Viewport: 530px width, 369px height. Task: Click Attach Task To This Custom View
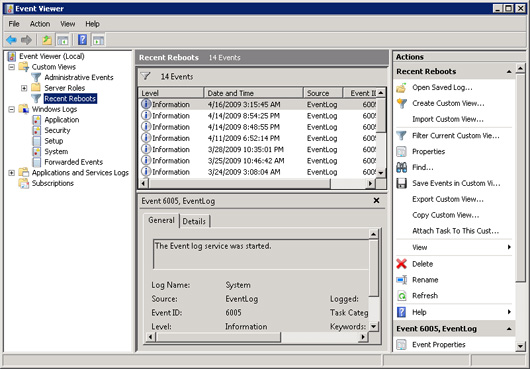coord(455,231)
